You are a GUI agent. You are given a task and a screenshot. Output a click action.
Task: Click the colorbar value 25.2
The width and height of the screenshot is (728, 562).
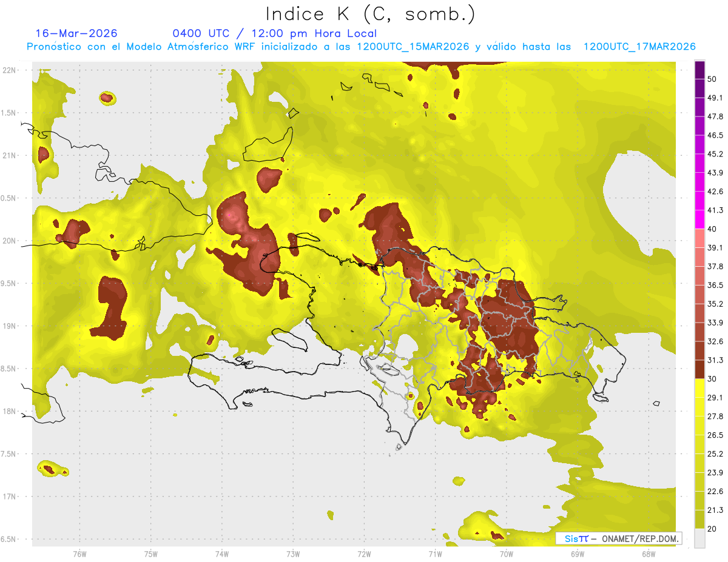pyautogui.click(x=715, y=453)
